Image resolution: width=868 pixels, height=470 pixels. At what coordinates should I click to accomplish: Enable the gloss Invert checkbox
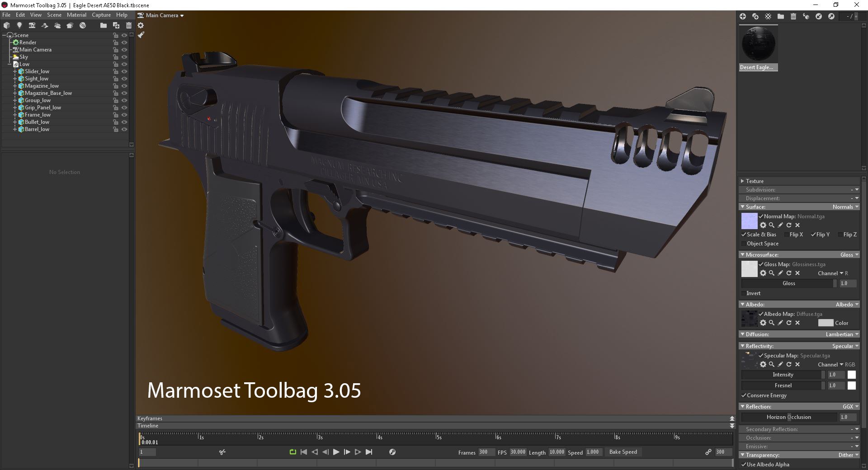[743, 293]
